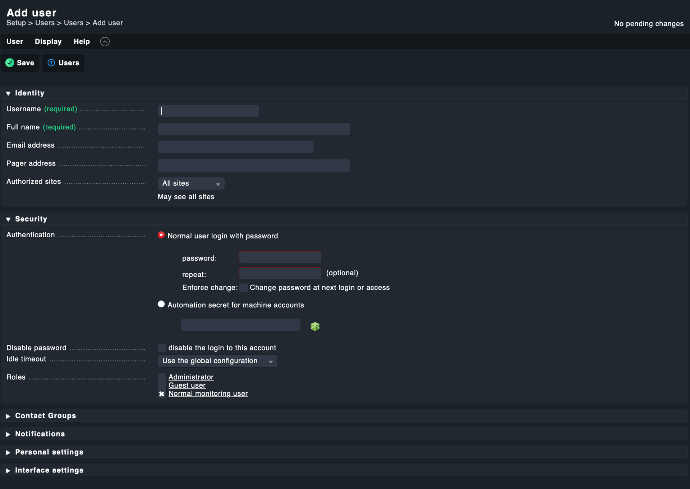Viewport: 690px width, 489px height.
Task: Open the Display menu
Action: (x=48, y=41)
